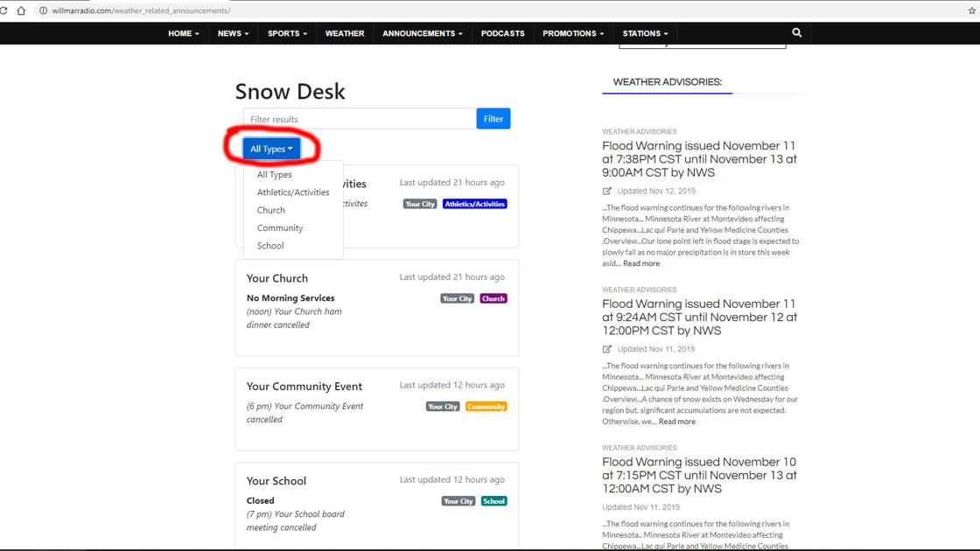Viewport: 980px width, 551px height.
Task: Click the Filter results text field
Action: pyautogui.click(x=360, y=119)
